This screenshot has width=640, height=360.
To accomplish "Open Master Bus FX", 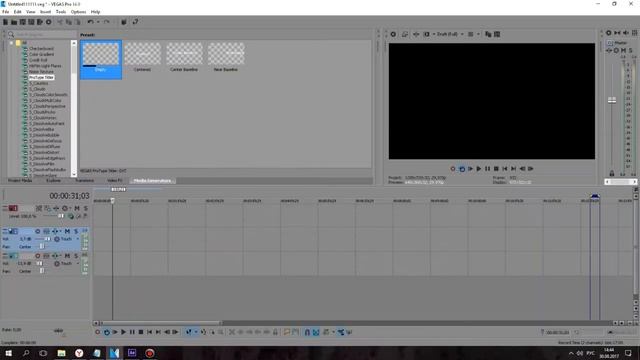I will click(x=609, y=51).
